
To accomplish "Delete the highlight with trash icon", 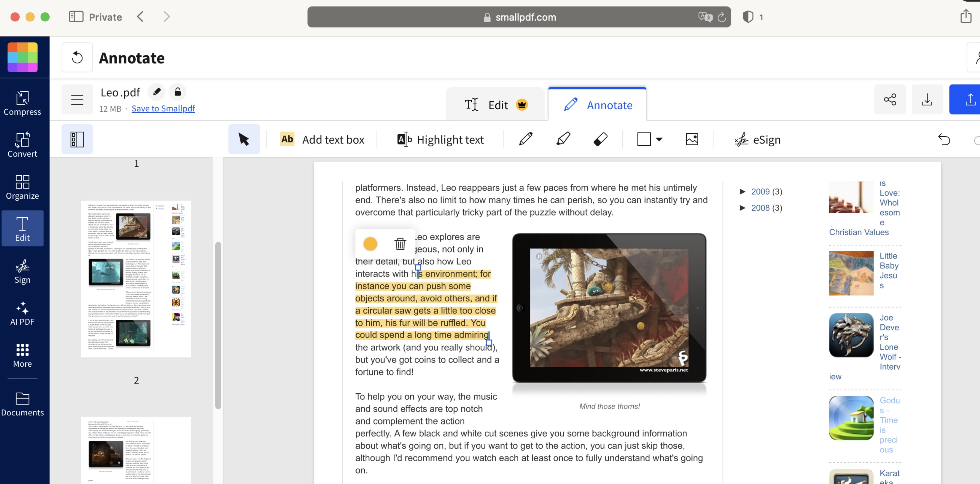I will pos(400,244).
